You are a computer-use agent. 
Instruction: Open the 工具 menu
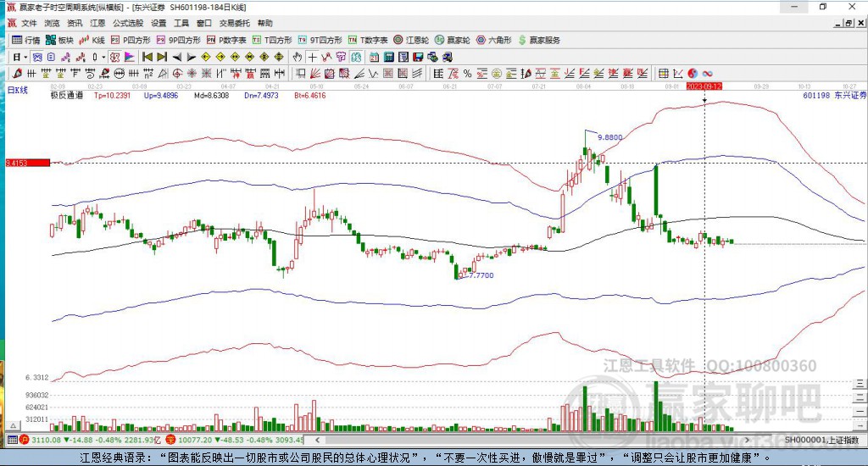point(181,23)
